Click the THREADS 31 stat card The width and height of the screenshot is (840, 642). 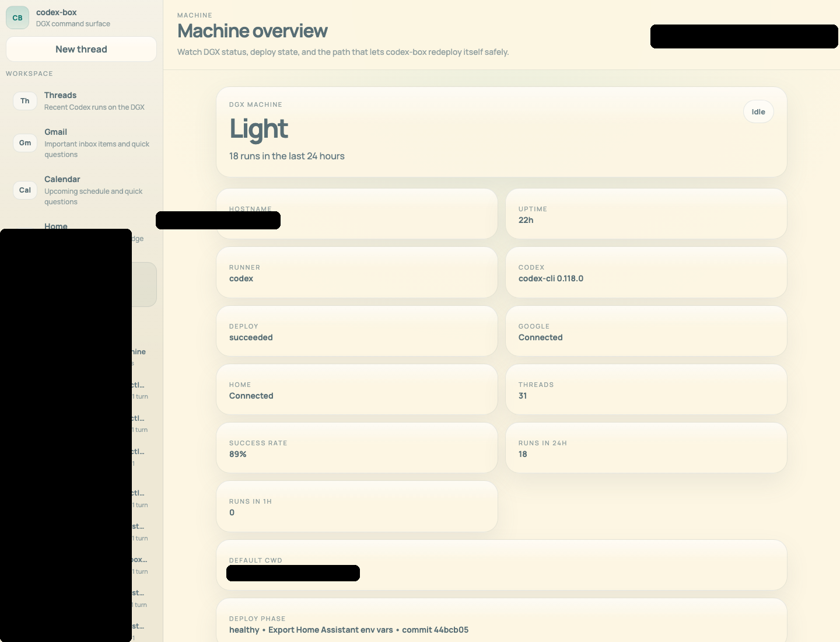pos(646,389)
